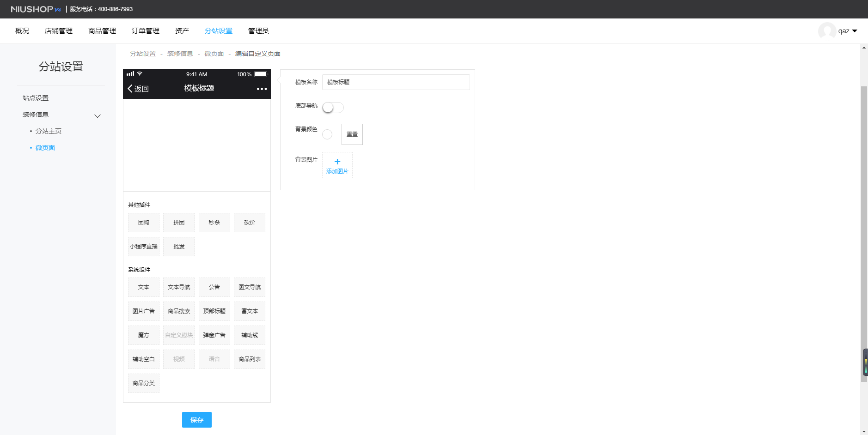Add the 小程序直播 plugin component
The height and width of the screenshot is (435, 868).
coord(144,247)
